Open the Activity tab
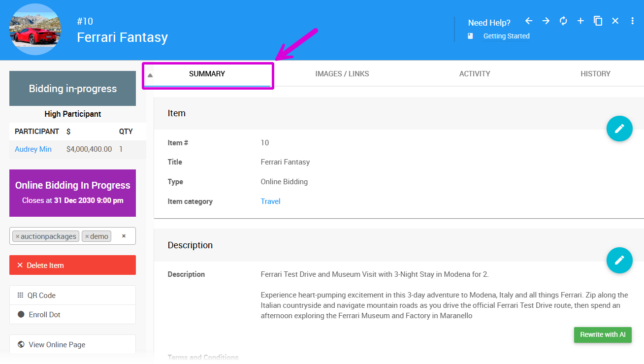This screenshot has width=644, height=364. [x=474, y=74]
